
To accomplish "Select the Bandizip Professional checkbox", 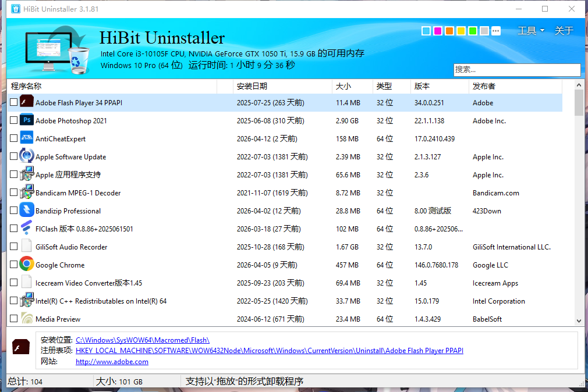I will [x=14, y=210].
